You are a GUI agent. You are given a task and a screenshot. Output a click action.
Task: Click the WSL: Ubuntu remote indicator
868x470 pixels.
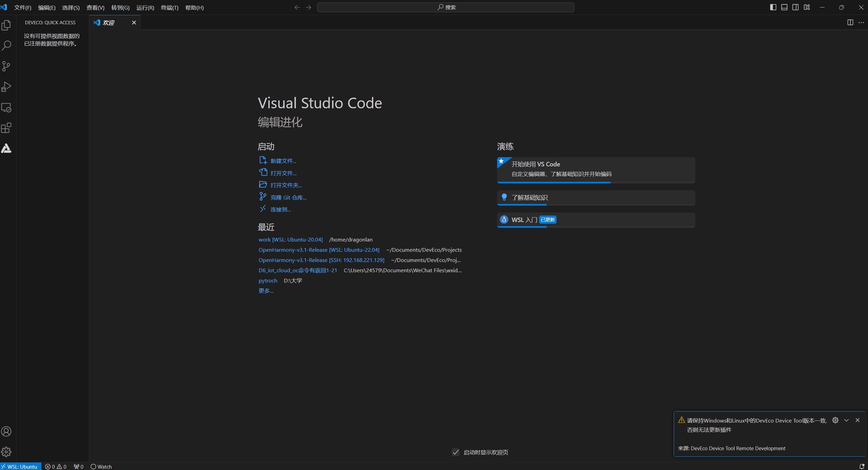click(21, 467)
